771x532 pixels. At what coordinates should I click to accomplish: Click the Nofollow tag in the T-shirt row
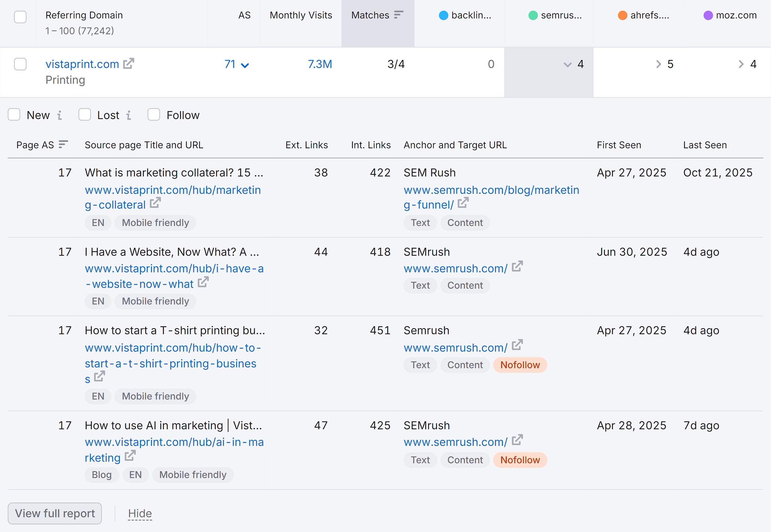tap(520, 365)
